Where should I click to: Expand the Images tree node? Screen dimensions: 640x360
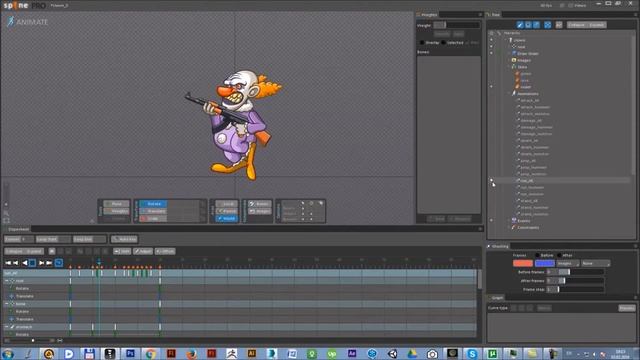pos(509,60)
